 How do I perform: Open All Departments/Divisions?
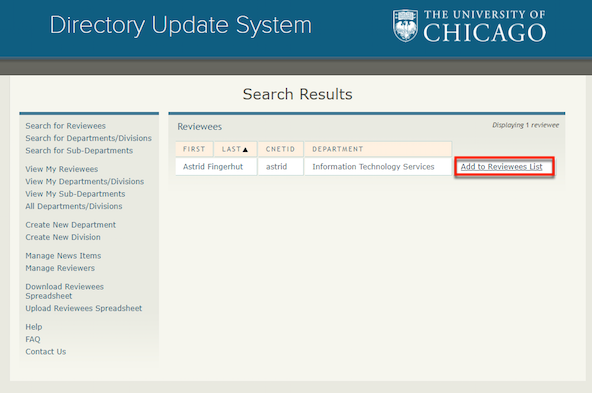[x=74, y=206]
